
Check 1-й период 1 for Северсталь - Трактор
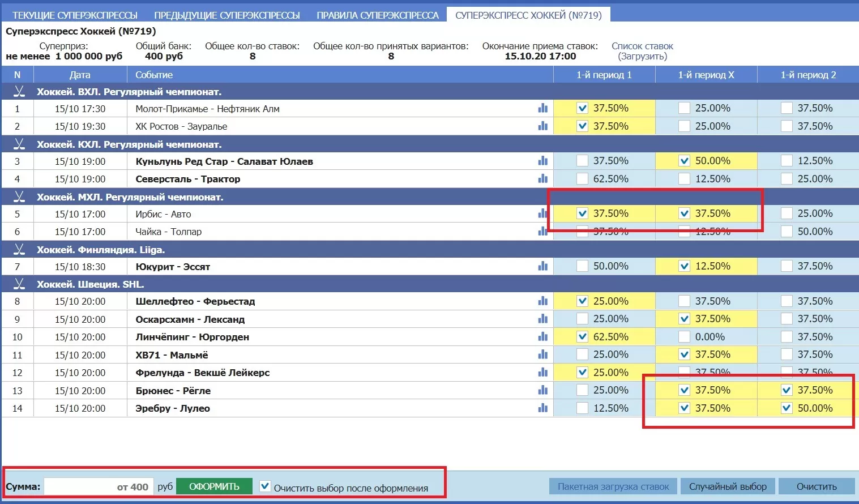[x=582, y=179]
